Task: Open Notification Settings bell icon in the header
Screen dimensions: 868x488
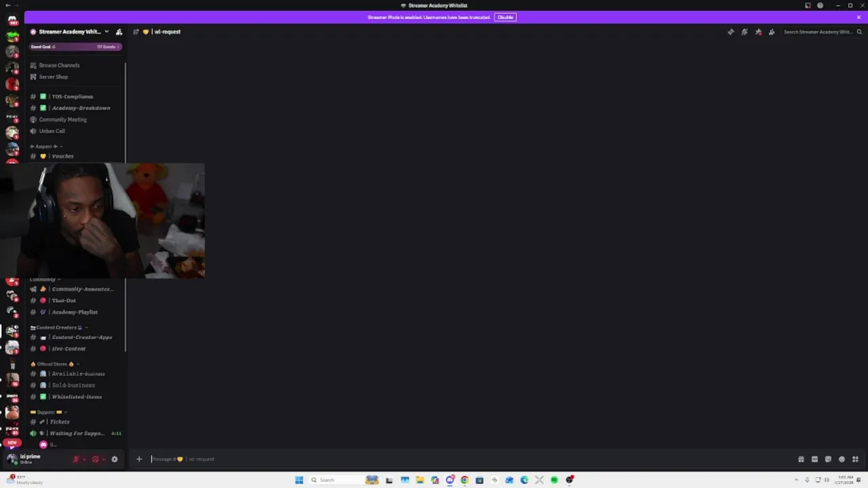Action: [744, 32]
